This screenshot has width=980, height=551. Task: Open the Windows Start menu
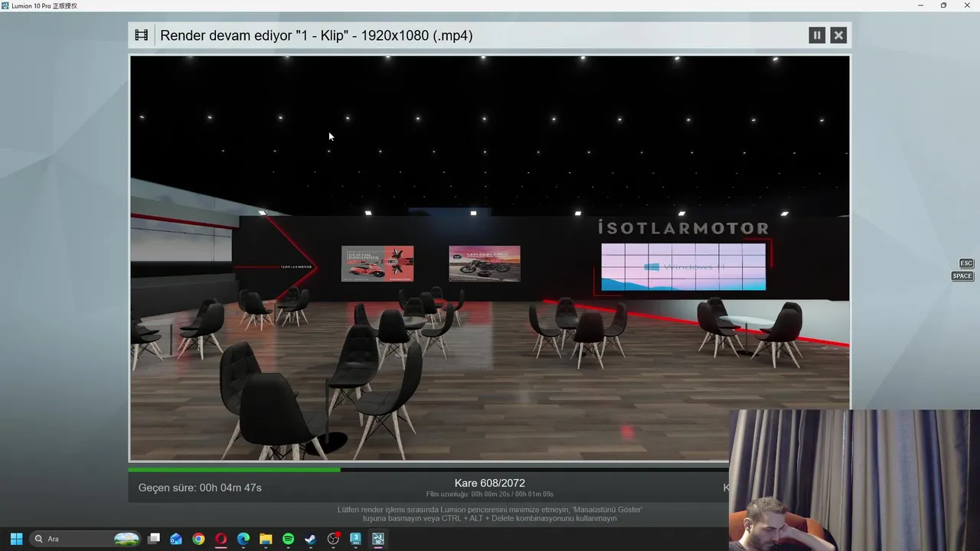coord(16,539)
